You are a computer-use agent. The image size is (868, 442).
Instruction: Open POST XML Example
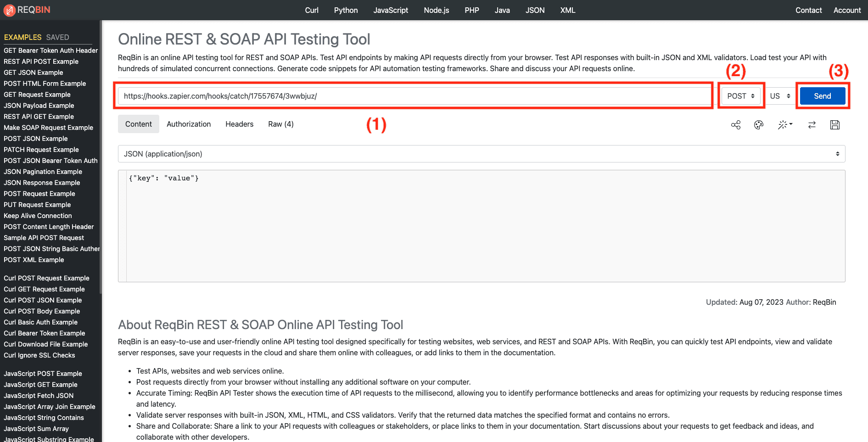[x=34, y=260]
